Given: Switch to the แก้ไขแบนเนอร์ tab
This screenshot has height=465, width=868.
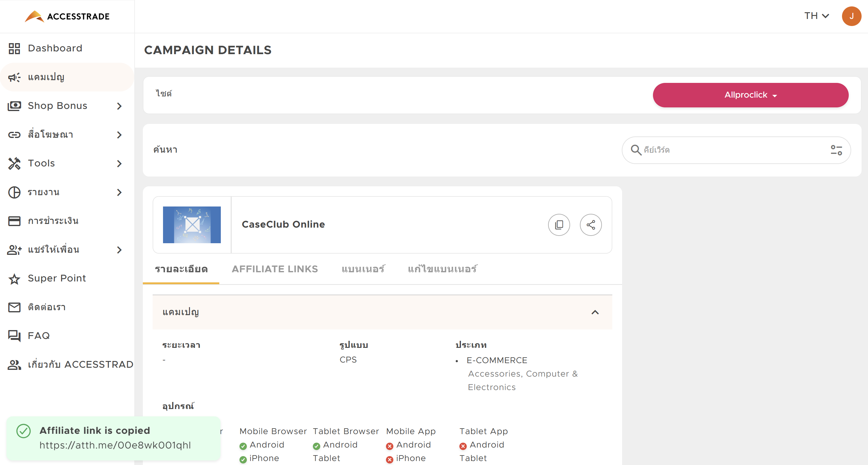Looking at the screenshot, I should pos(443,269).
